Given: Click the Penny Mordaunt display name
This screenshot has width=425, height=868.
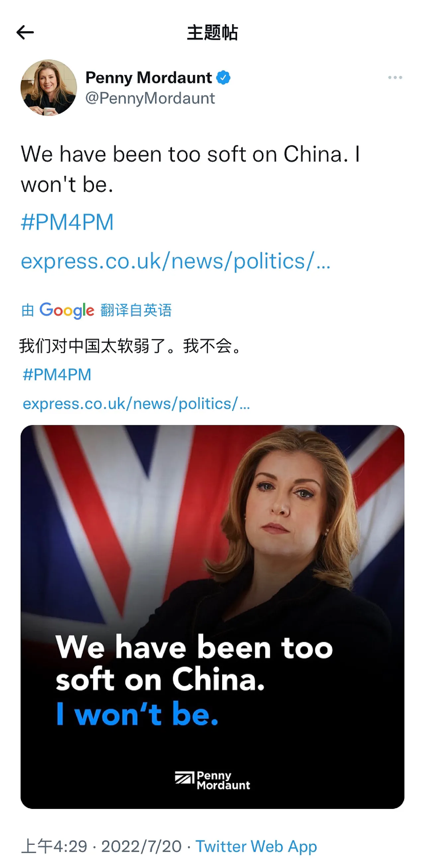Looking at the screenshot, I should tap(148, 78).
